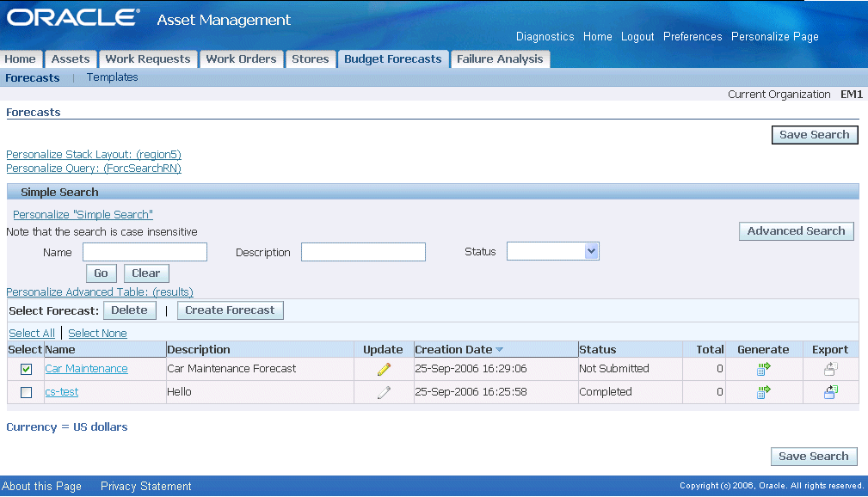Click the About this Page link
Screen dimensions: 868x497
(41, 487)
